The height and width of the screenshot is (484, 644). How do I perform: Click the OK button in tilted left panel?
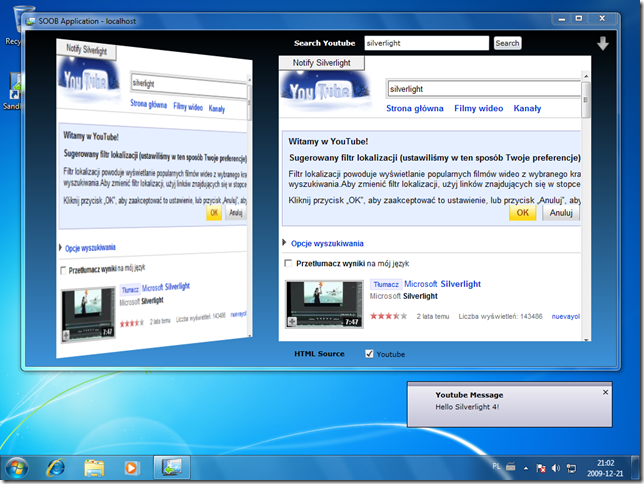[214, 212]
